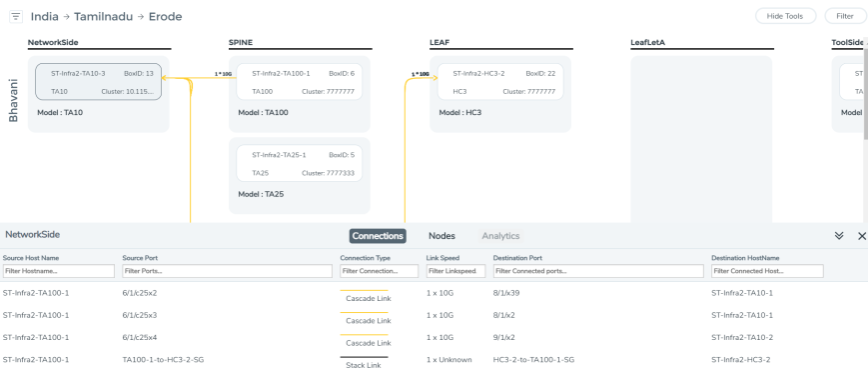Focus the Filter Hostname input field
Viewport: 868px width, 371px height.
(x=59, y=271)
